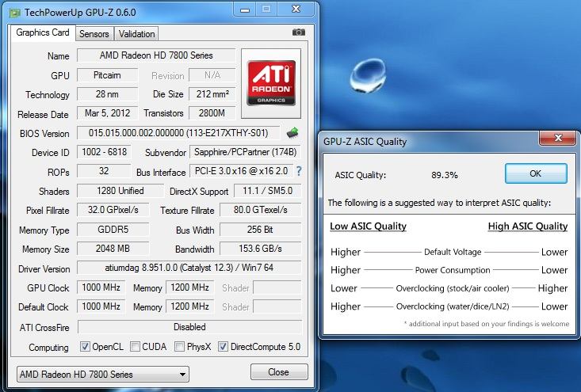Screen dimensions: 581x392
Task: Toggle the PhysX checkbox
Action: click(x=179, y=347)
